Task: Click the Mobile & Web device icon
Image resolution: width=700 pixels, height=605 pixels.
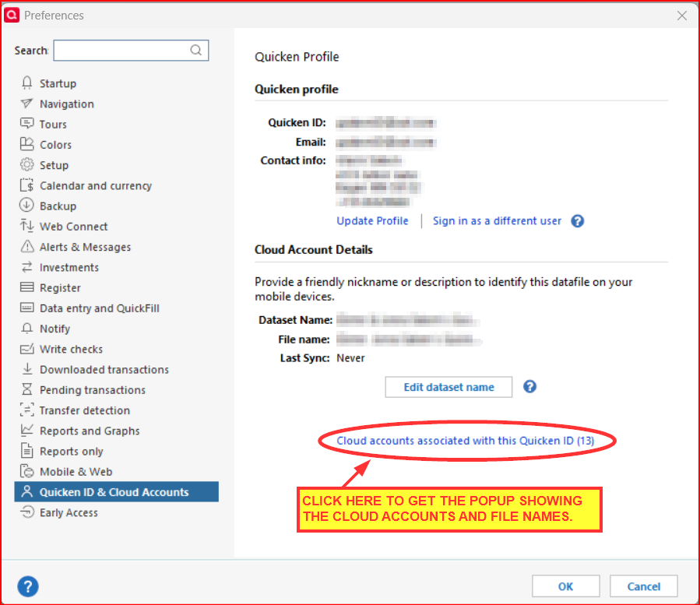Action: [26, 471]
